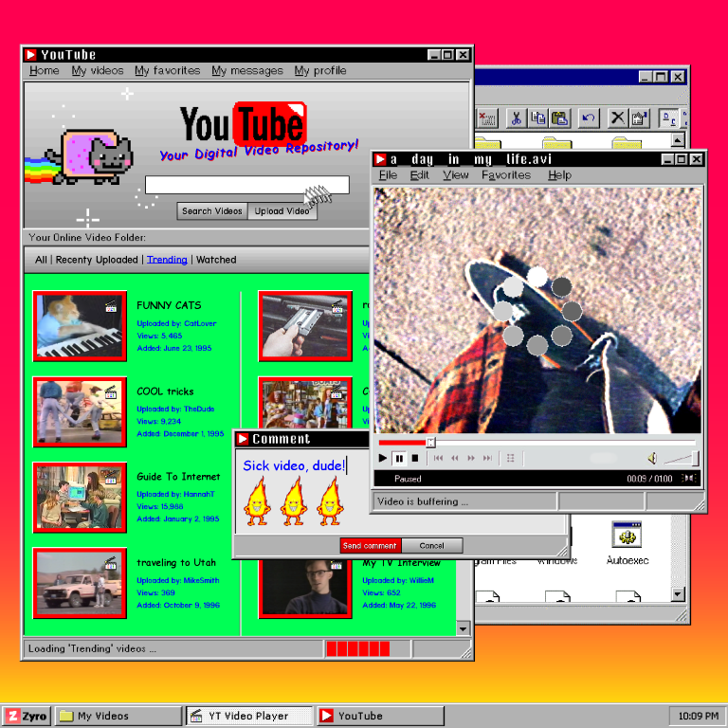Click the Pause button in video player
Image resolution: width=728 pixels, height=728 pixels.
coord(399,458)
